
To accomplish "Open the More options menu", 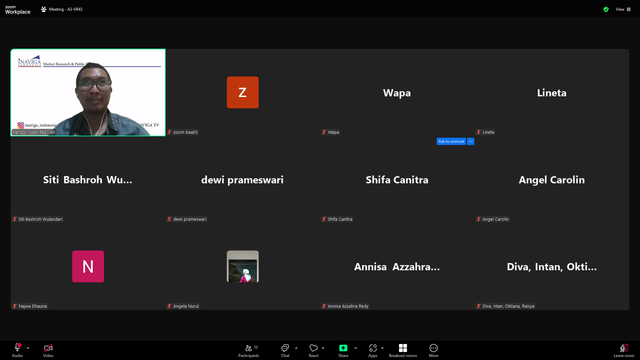I will point(433,350).
